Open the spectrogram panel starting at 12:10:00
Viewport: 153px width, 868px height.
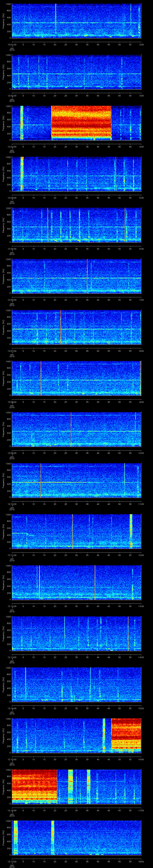tap(77, 481)
